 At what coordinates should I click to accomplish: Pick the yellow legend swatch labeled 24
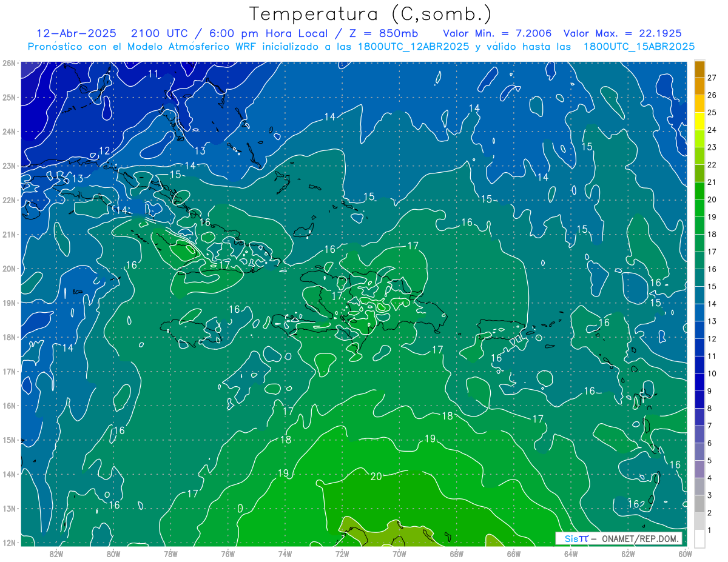click(x=699, y=121)
